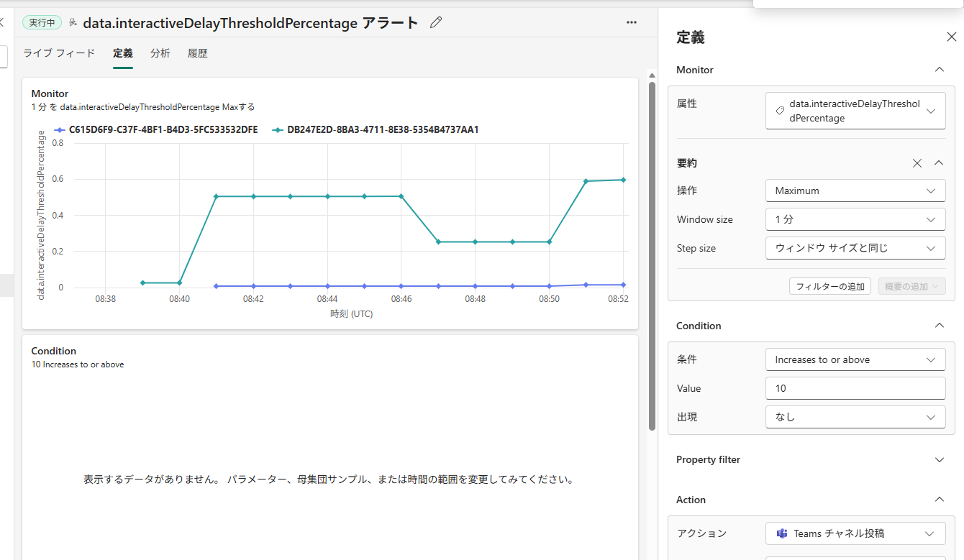The width and height of the screenshot is (964, 560).
Task: Click the tag icon in 属性 field
Action: coord(780,111)
